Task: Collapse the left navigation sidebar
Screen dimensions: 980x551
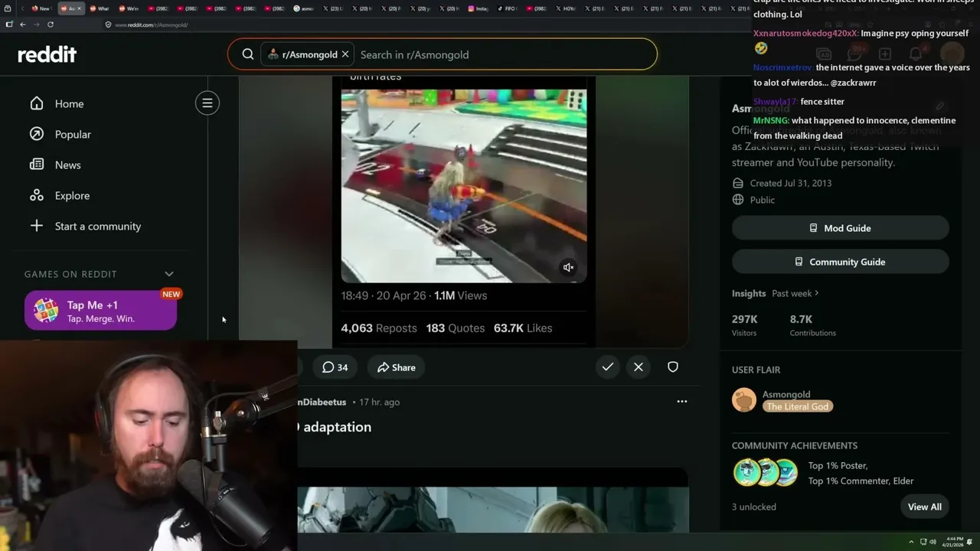Action: 207,103
